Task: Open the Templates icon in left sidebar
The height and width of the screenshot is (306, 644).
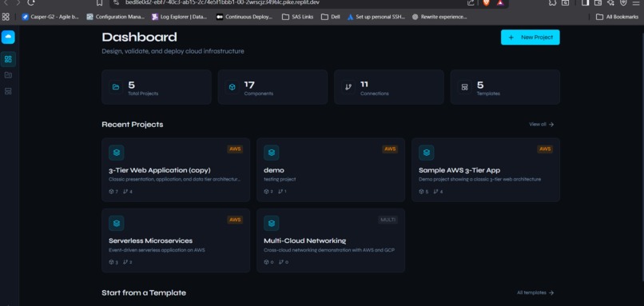Action: point(8,91)
